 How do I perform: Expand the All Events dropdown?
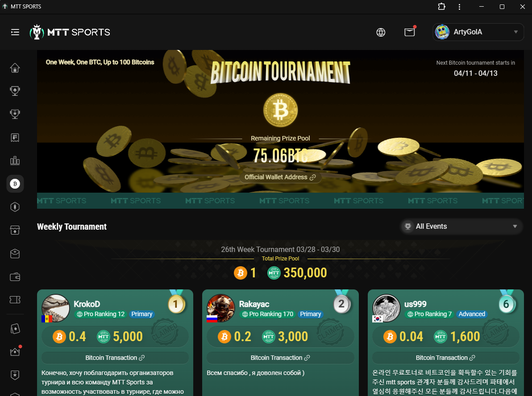pos(462,227)
